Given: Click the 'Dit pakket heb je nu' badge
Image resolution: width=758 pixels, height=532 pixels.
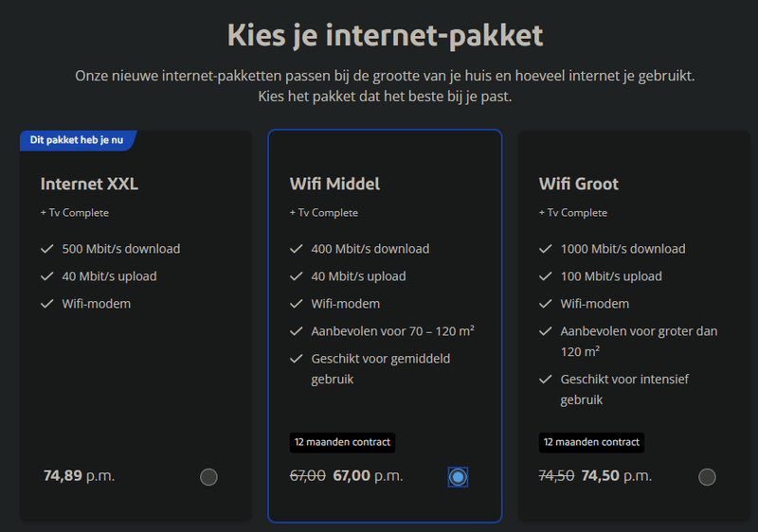Looking at the screenshot, I should coord(78,140).
